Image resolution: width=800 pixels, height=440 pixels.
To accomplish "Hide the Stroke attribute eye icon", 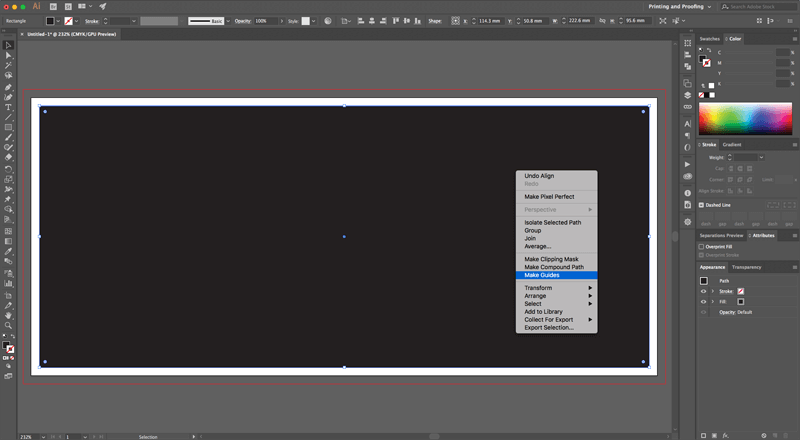I will coord(704,291).
